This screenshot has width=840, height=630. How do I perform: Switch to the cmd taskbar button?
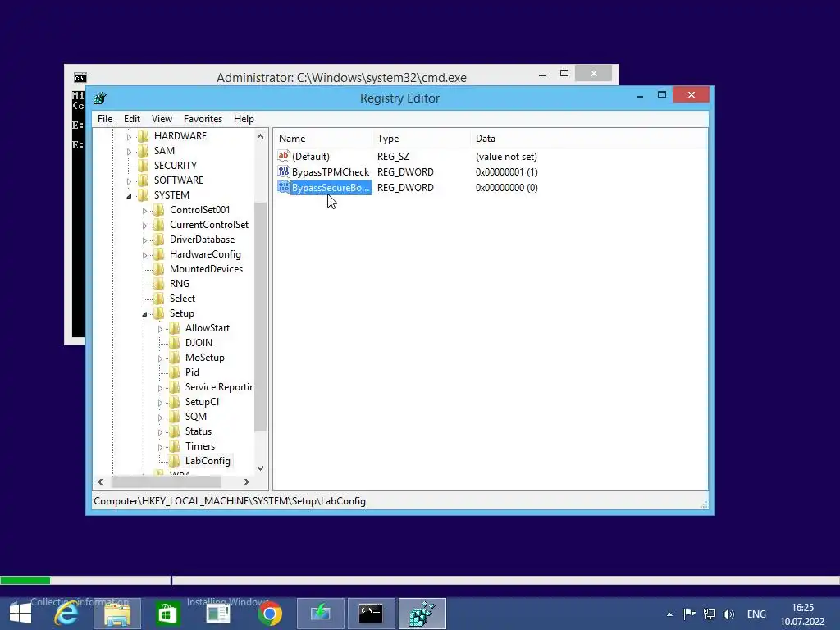click(x=371, y=614)
